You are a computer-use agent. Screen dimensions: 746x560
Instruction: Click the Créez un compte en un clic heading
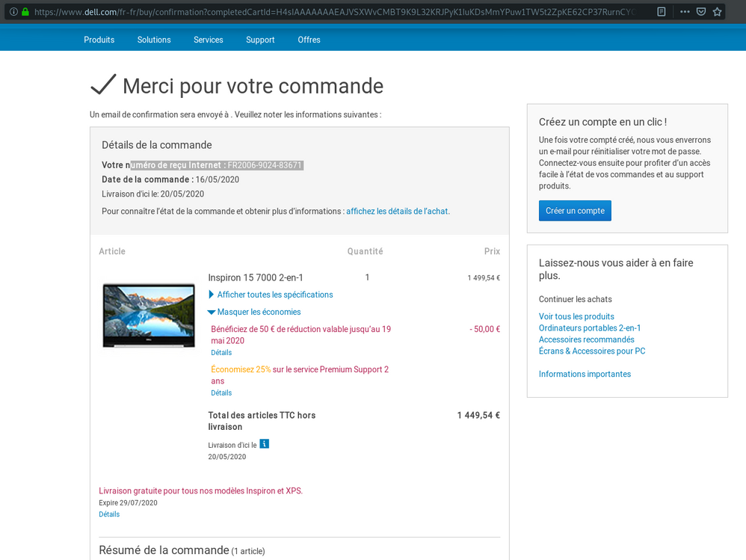pyautogui.click(x=602, y=122)
